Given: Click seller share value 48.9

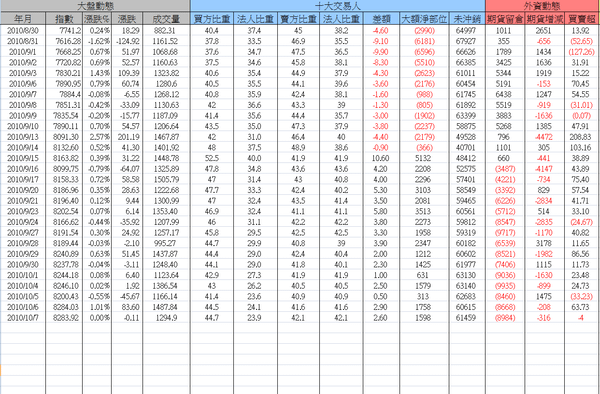Looking at the screenshot, I should (298, 147).
